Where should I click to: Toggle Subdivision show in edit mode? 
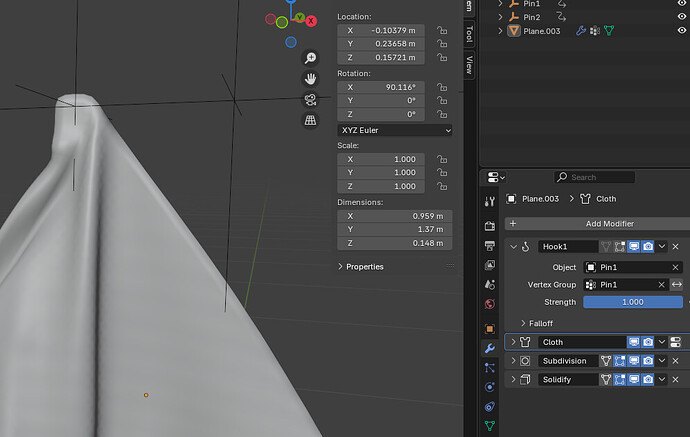620,361
